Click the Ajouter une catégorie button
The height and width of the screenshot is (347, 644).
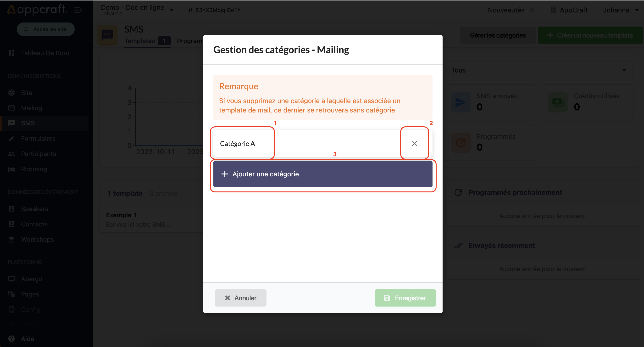click(322, 174)
